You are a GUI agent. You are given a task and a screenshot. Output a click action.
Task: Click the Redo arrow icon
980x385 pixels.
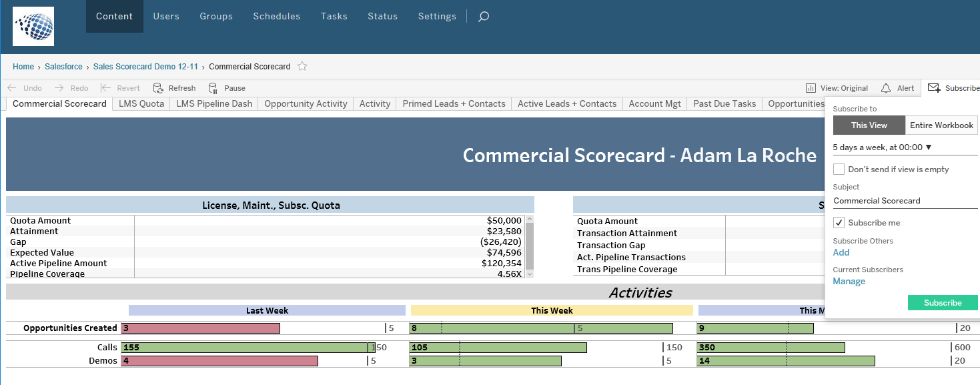[60, 87]
